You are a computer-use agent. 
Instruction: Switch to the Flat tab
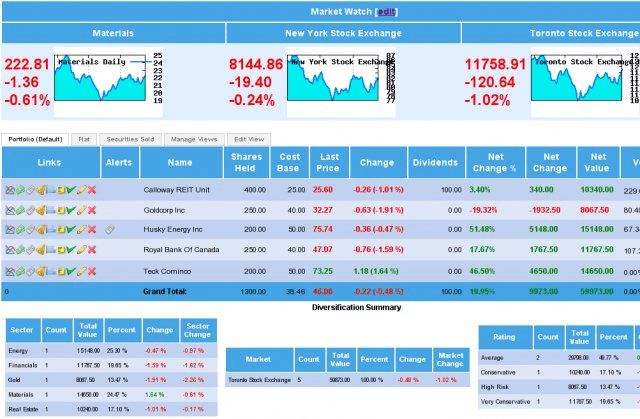(x=84, y=140)
